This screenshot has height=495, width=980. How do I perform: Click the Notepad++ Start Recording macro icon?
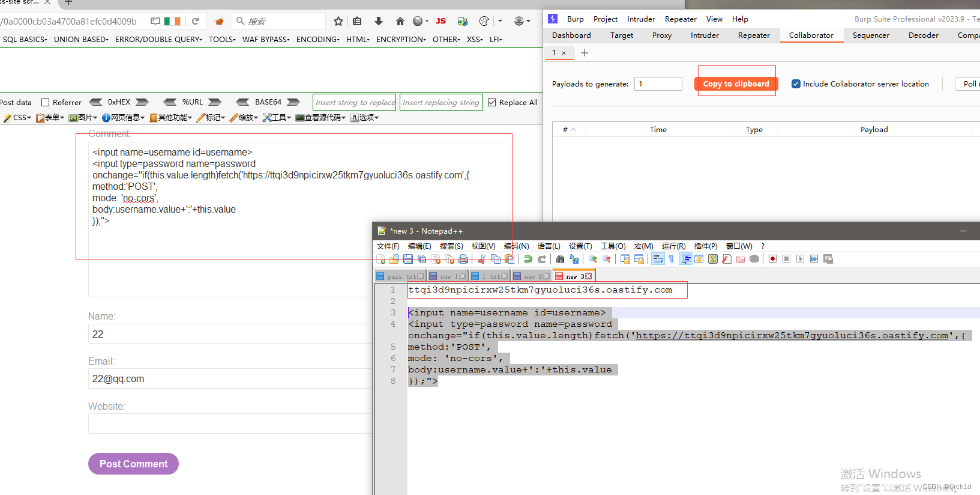click(773, 259)
